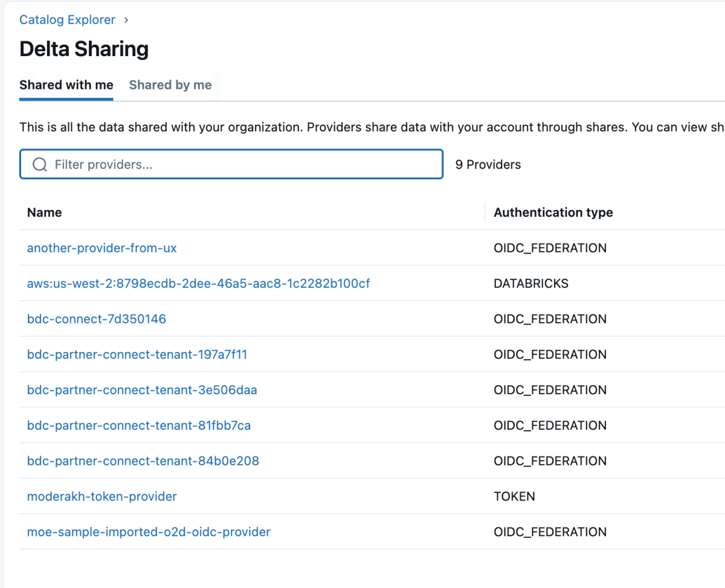This screenshot has width=725, height=588.
Task: Open provider another-provider-from-ux
Action: coord(101,248)
